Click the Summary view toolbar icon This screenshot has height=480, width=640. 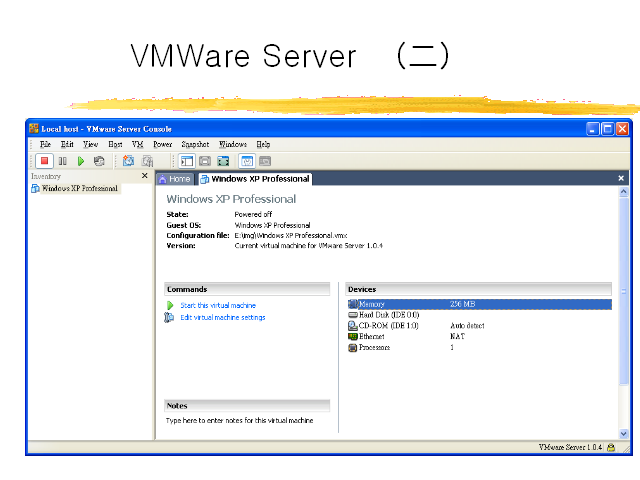point(247,161)
